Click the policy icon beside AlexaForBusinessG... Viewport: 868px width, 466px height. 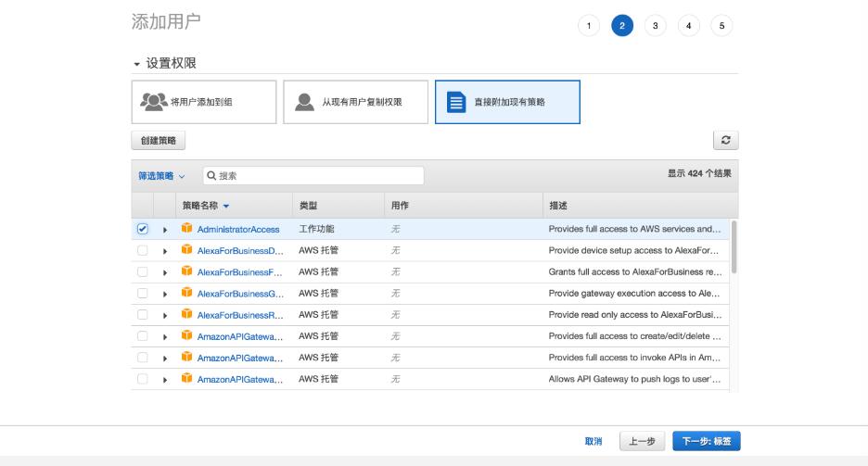pos(187,293)
